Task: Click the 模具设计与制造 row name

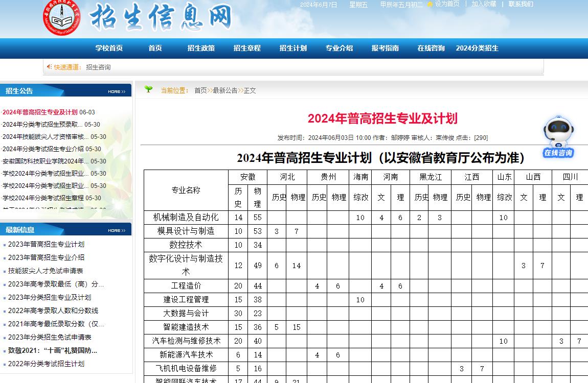Action: [x=186, y=231]
